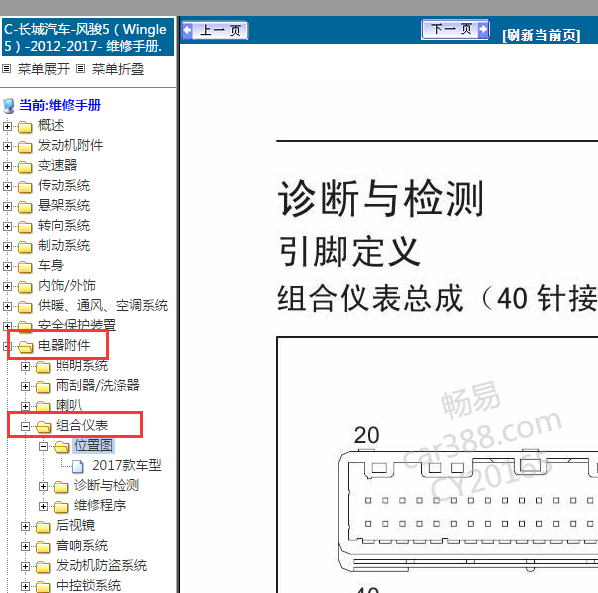The height and width of the screenshot is (593, 598).
Task: Expand the 转向系统 tree node
Action: [x=7, y=227]
